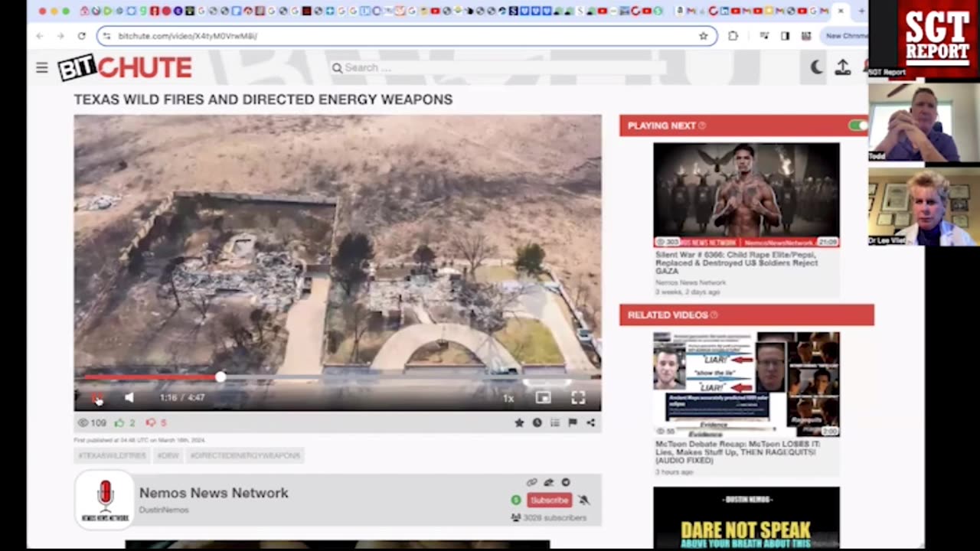Click the #DIRECTEDENERGYWEAPONS hashtag
The image size is (980, 551).
pos(245,455)
